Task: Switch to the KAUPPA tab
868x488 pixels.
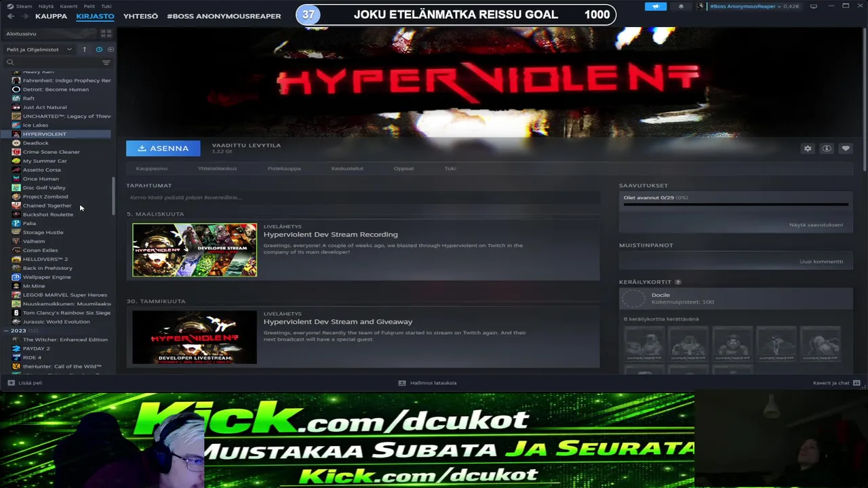Action: pos(51,16)
